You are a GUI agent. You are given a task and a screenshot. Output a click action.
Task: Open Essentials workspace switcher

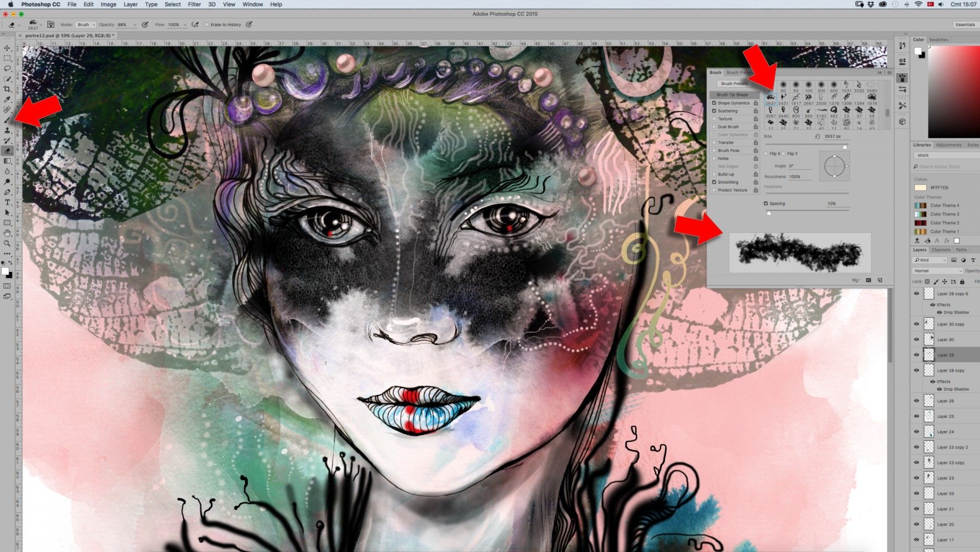click(x=965, y=25)
